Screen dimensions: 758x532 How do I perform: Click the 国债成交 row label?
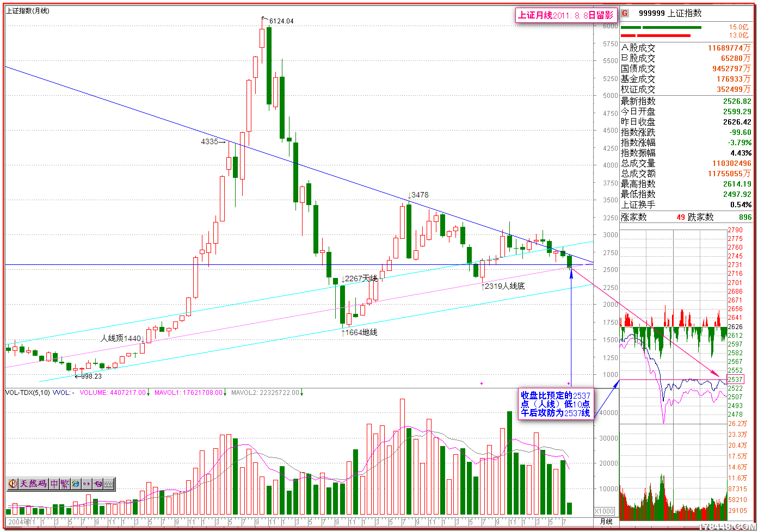638,69
